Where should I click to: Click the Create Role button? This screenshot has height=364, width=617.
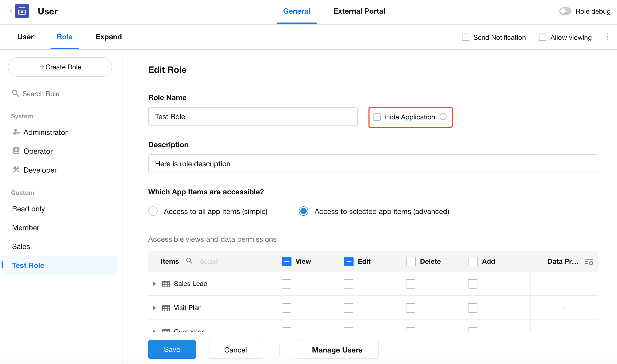(x=60, y=67)
